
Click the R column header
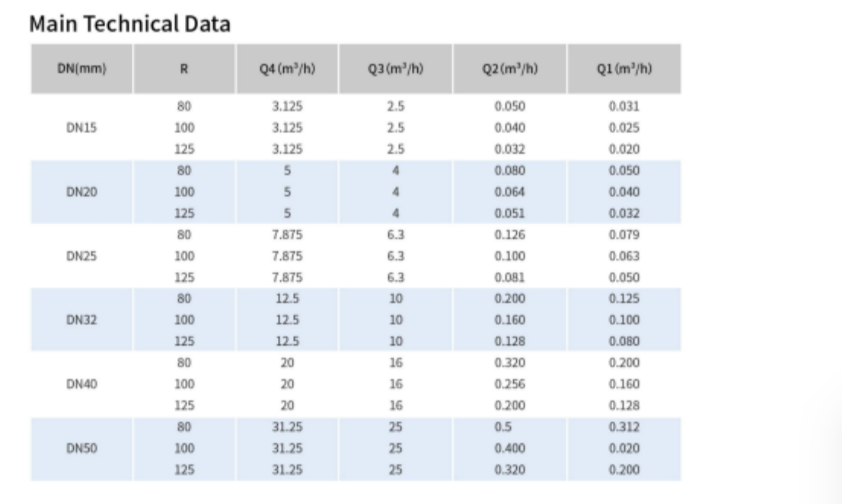[x=184, y=69]
